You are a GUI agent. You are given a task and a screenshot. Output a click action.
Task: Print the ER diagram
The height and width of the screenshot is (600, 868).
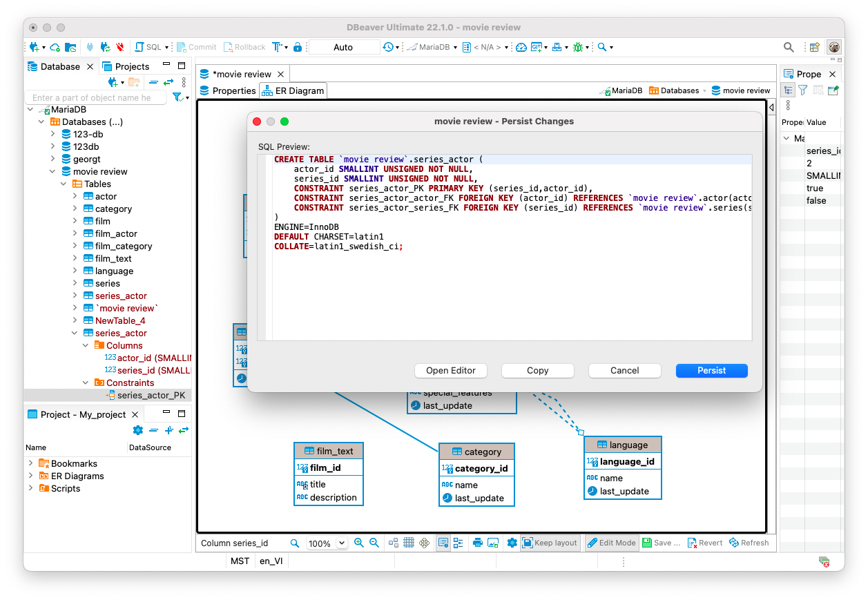[476, 543]
